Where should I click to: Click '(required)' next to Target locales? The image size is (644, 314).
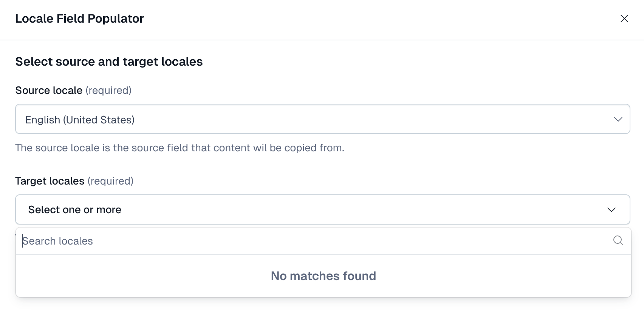(110, 181)
